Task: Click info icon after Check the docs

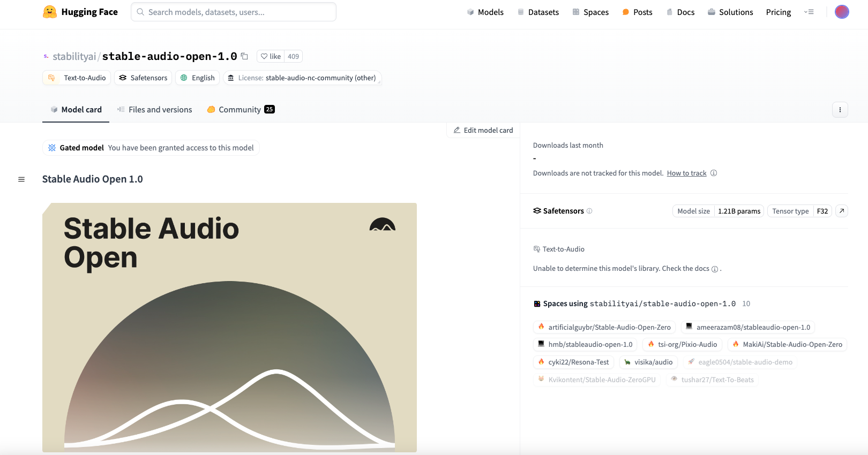Action: (x=715, y=269)
